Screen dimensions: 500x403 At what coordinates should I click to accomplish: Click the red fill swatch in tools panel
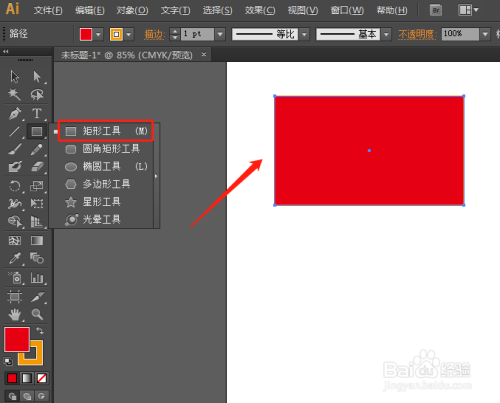(x=17, y=339)
